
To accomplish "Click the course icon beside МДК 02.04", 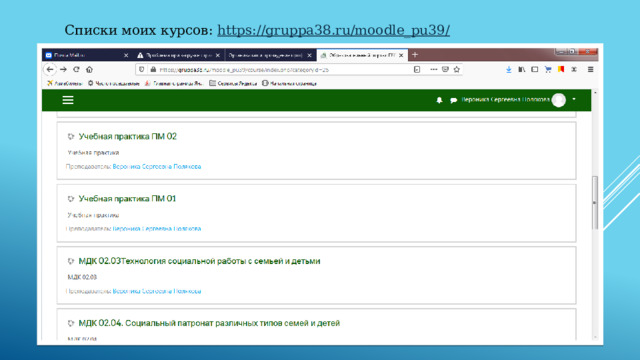I will coord(71,323).
